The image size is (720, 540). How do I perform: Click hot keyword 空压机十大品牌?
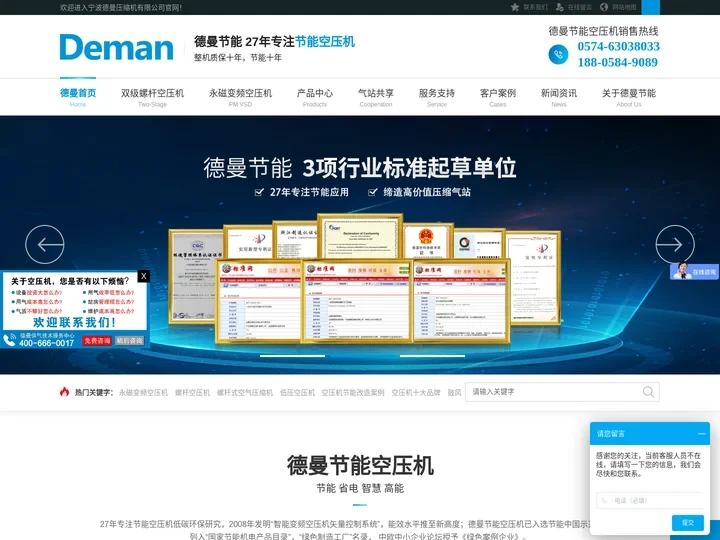416,393
